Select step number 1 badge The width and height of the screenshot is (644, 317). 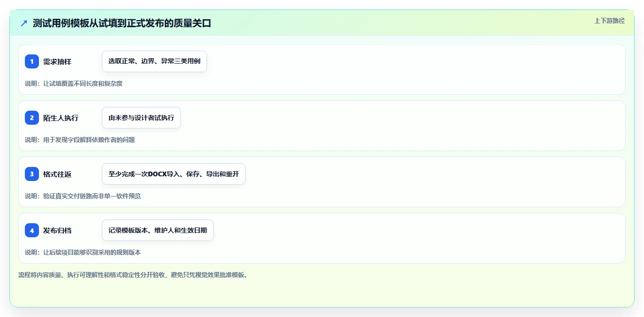point(32,61)
